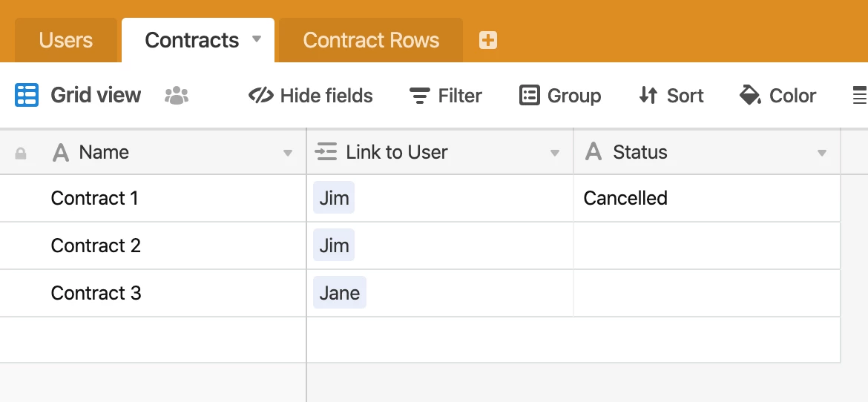Screen dimensions: 868x402
Task: Click Jim linked record in Contract 1
Action: coord(334,198)
